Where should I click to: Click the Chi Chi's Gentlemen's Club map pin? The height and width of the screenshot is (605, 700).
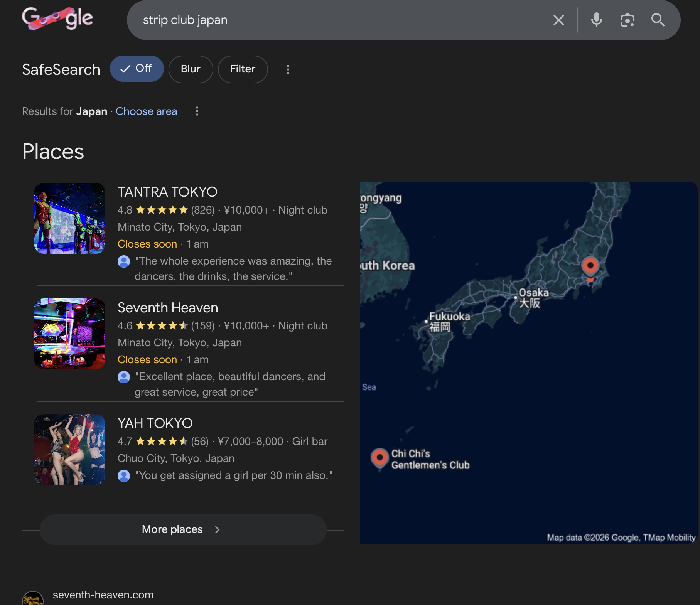pos(380,458)
